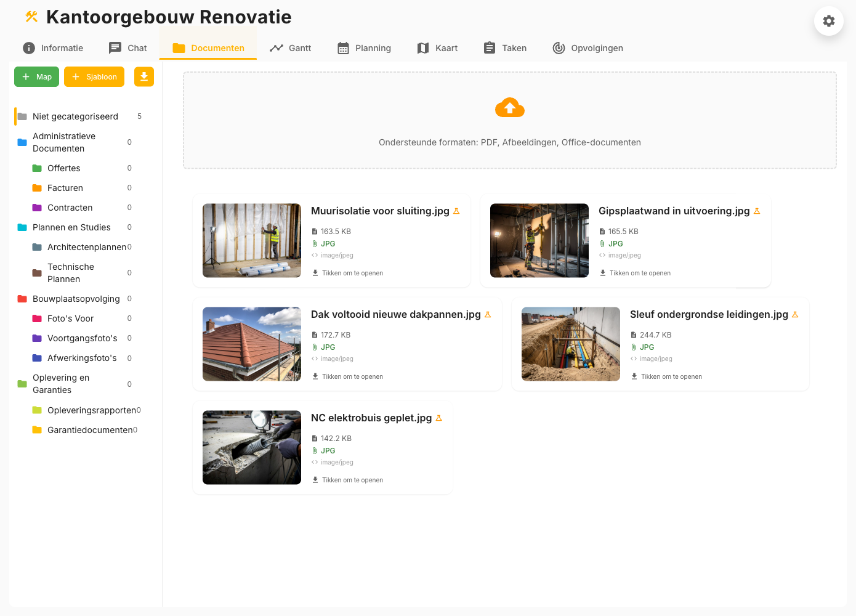Open the settings gear in the top right

pos(828,21)
